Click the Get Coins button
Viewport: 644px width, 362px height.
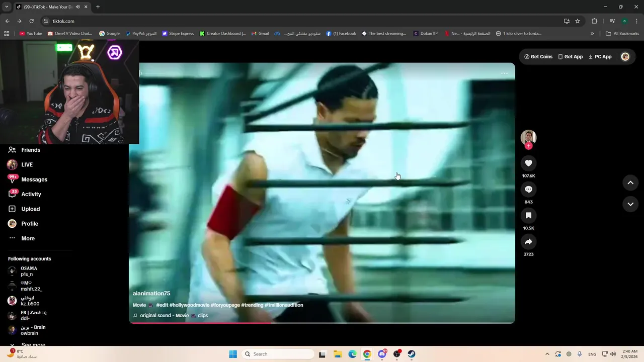click(x=538, y=57)
